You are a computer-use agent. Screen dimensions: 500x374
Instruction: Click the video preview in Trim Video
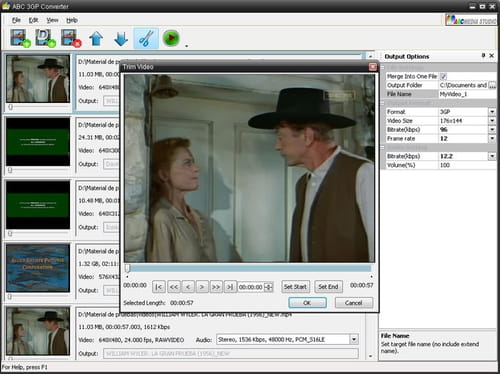point(249,168)
